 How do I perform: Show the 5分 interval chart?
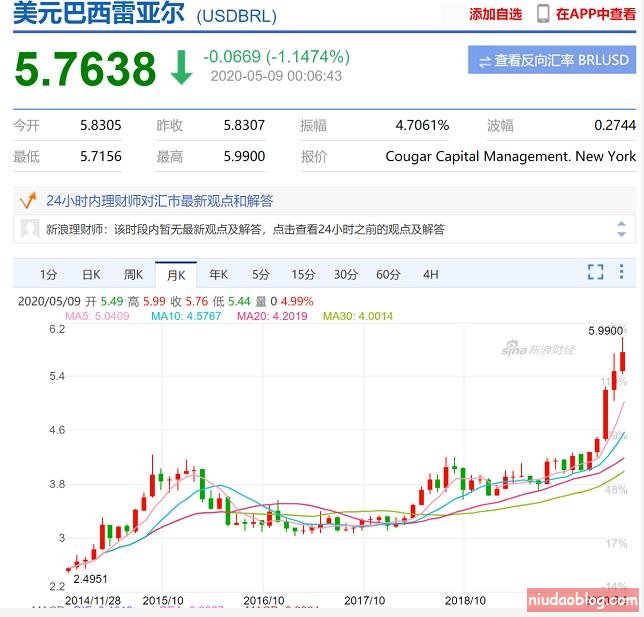pyautogui.click(x=261, y=274)
